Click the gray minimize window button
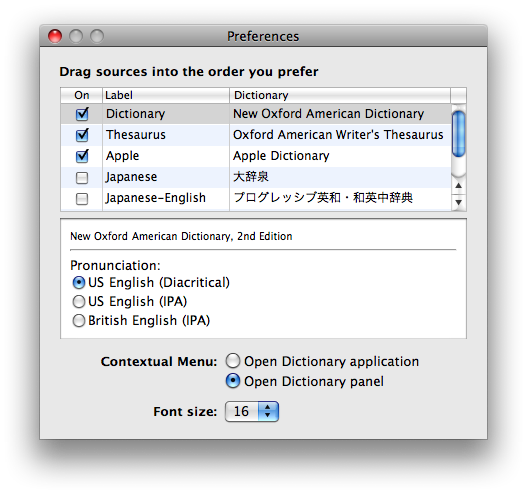Viewport: 527px width, 494px height. [76, 36]
